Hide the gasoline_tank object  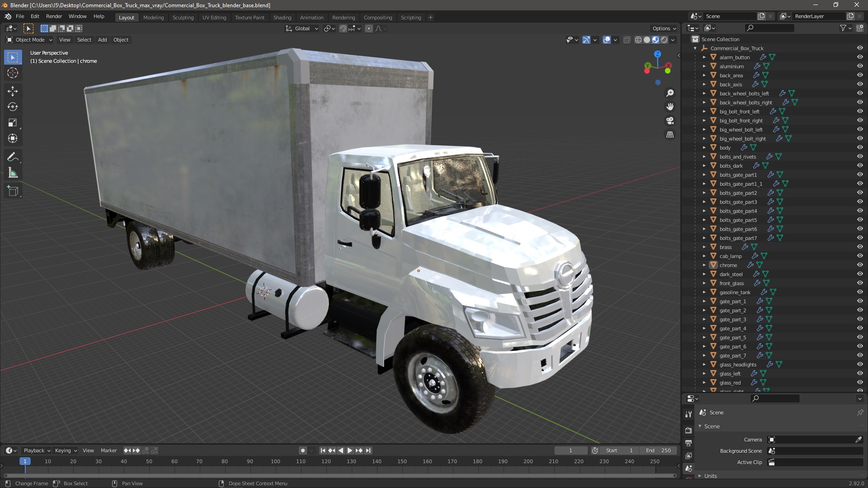(860, 292)
